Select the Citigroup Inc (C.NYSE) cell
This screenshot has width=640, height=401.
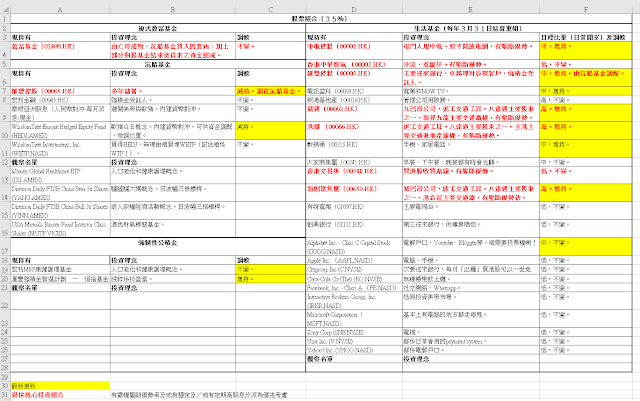point(354,270)
